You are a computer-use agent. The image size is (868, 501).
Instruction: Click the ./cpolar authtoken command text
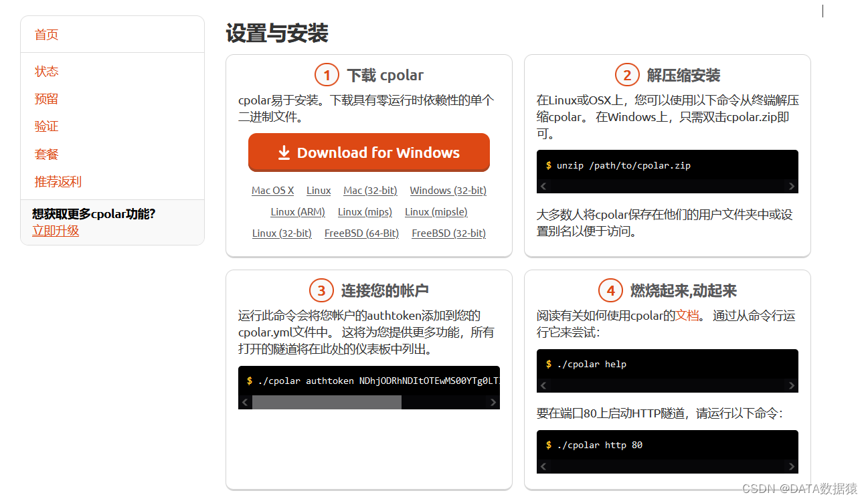coord(378,381)
